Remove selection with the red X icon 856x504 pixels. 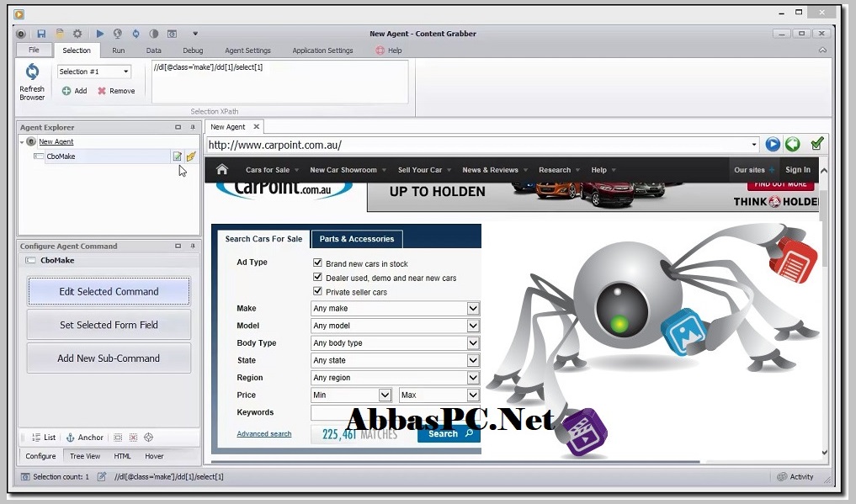coord(102,91)
